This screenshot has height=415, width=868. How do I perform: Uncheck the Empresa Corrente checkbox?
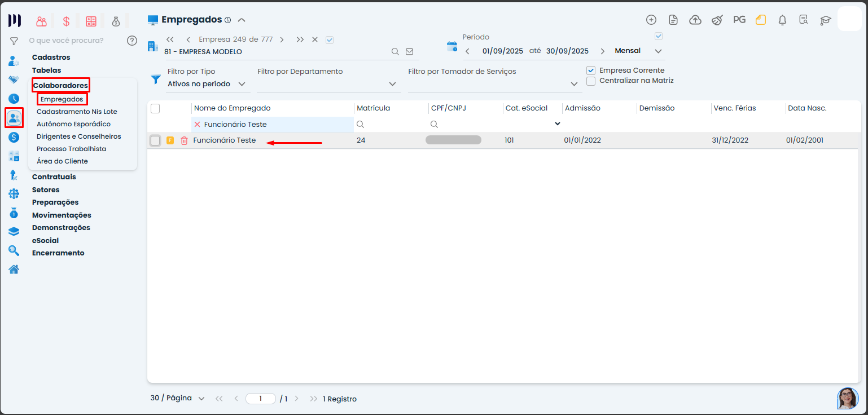click(x=591, y=70)
